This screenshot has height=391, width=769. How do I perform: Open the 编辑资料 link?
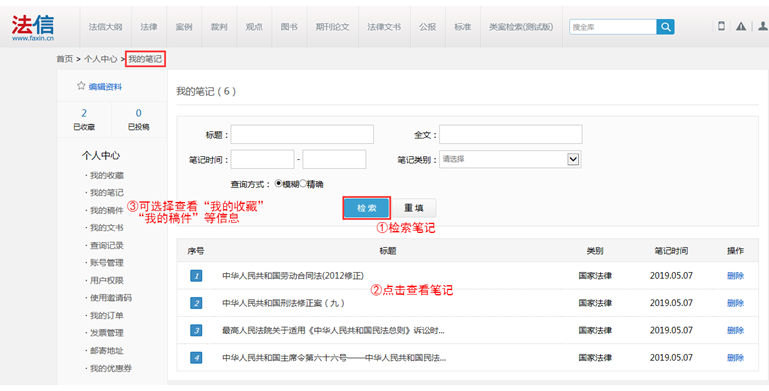coord(105,87)
